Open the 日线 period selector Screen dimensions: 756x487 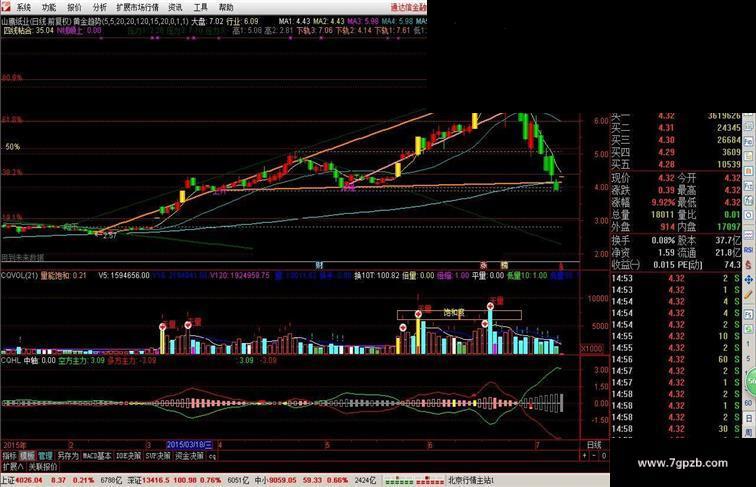(x=594, y=445)
